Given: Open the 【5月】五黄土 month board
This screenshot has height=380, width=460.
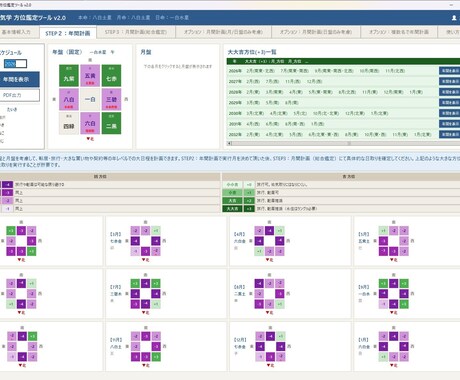Looking at the screenshot, I should (407, 241).
